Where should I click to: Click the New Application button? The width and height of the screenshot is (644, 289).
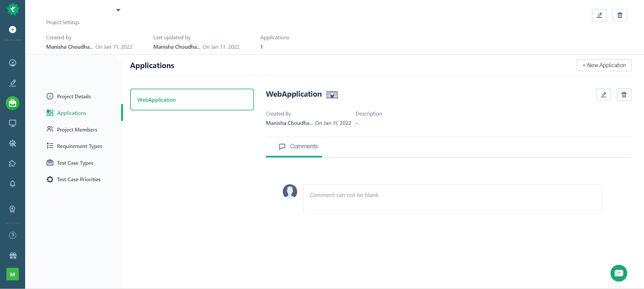coord(604,65)
